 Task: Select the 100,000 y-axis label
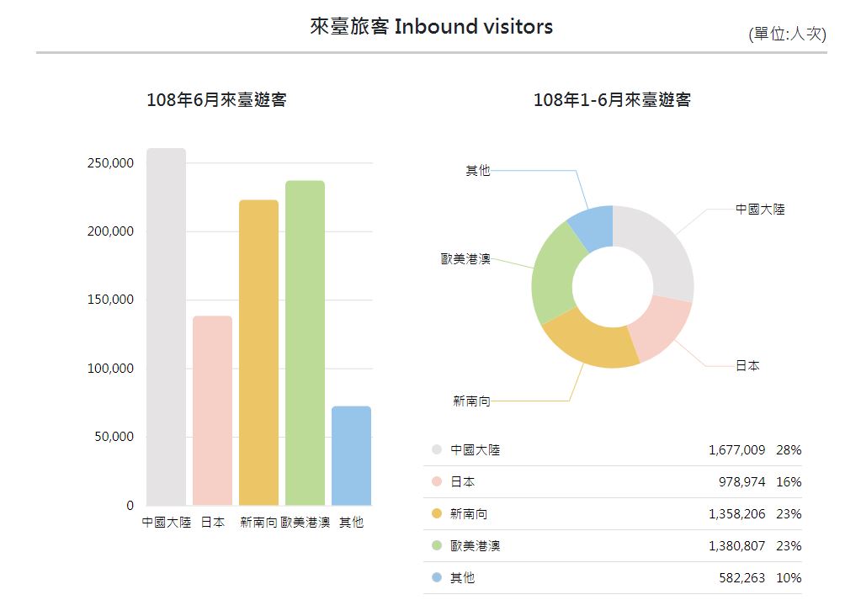pyautogui.click(x=110, y=368)
